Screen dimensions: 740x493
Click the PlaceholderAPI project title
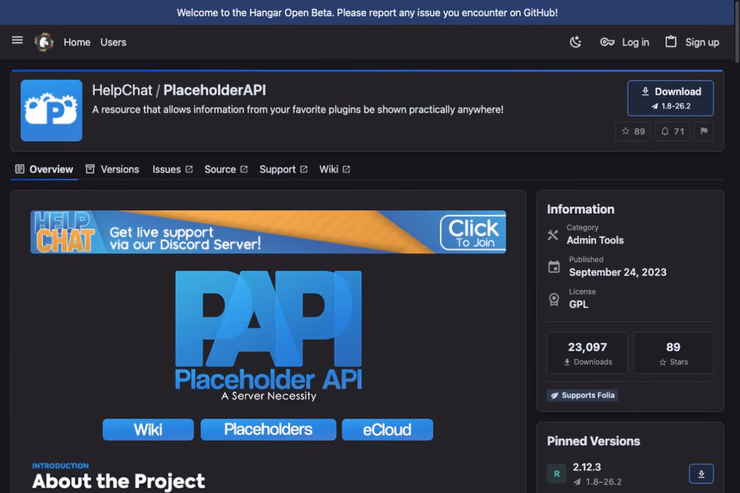(x=214, y=90)
